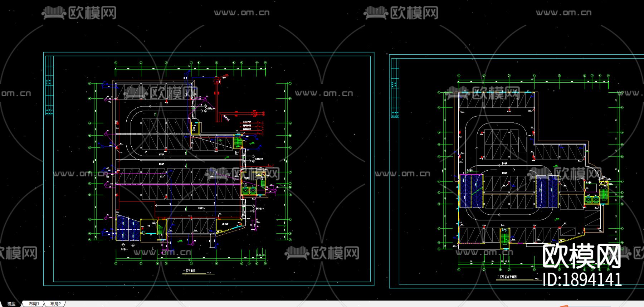Viewport: 644px width, 307px height.
Task: Select the 二层给排水平面图 drawing title text
Action: tap(507, 277)
